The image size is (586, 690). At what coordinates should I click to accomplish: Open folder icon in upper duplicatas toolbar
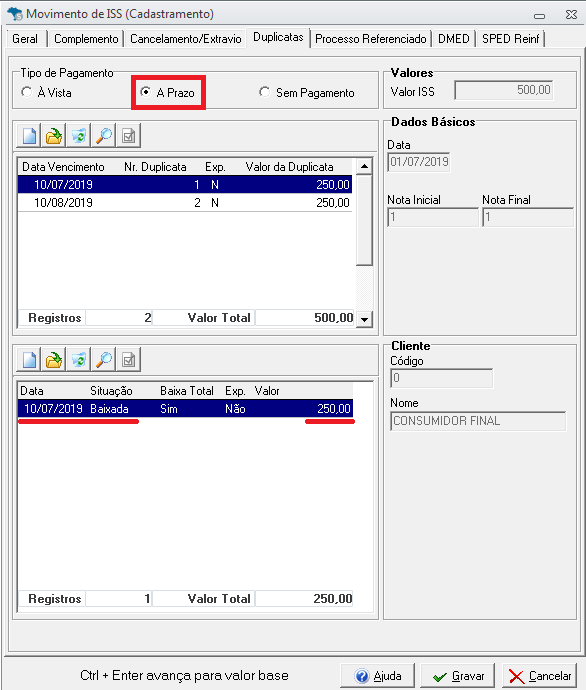(54, 136)
